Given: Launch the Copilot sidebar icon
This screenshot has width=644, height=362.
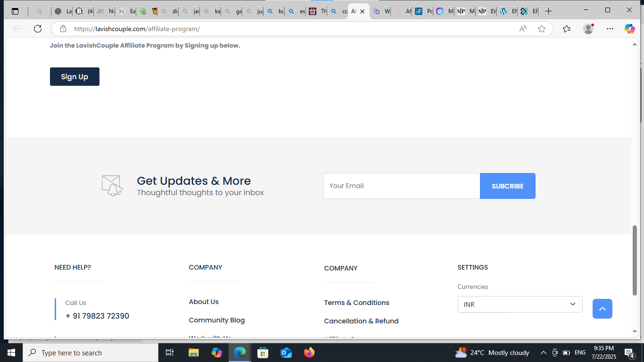Looking at the screenshot, I should 630,29.
